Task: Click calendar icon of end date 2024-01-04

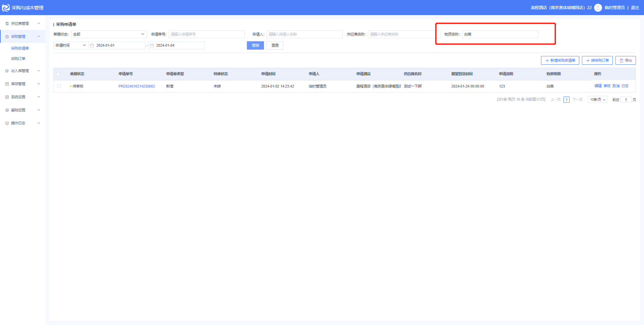Action: pos(152,45)
